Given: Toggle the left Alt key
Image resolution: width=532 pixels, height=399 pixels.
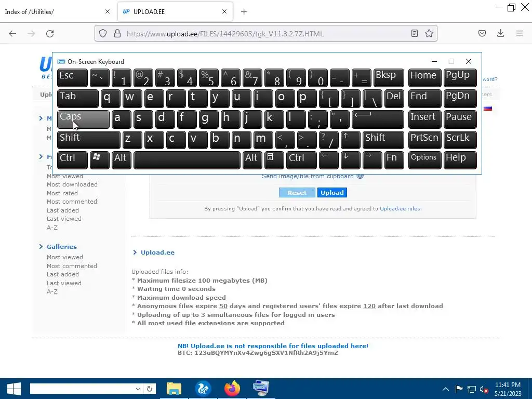Looking at the screenshot, I should (x=121, y=160).
